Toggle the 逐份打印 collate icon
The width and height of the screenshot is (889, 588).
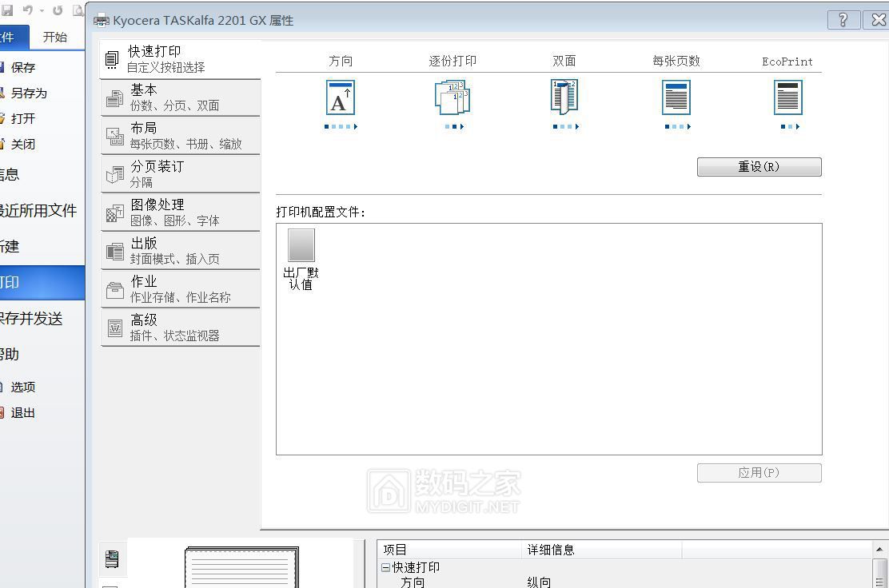click(452, 97)
